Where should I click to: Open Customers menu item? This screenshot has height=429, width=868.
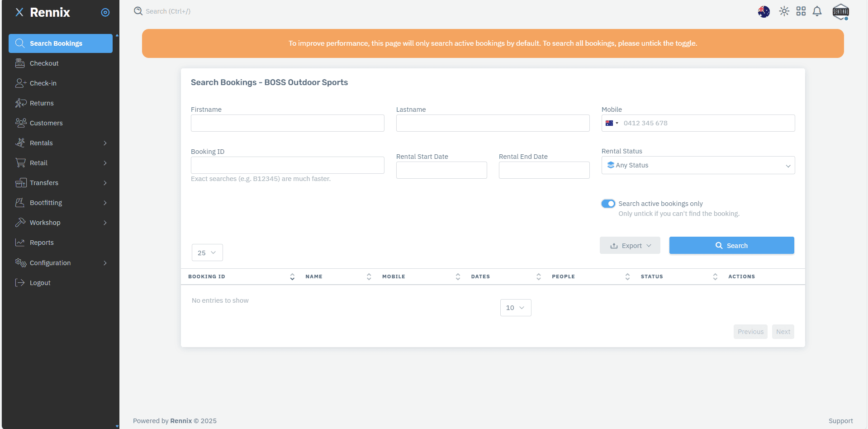click(61, 123)
